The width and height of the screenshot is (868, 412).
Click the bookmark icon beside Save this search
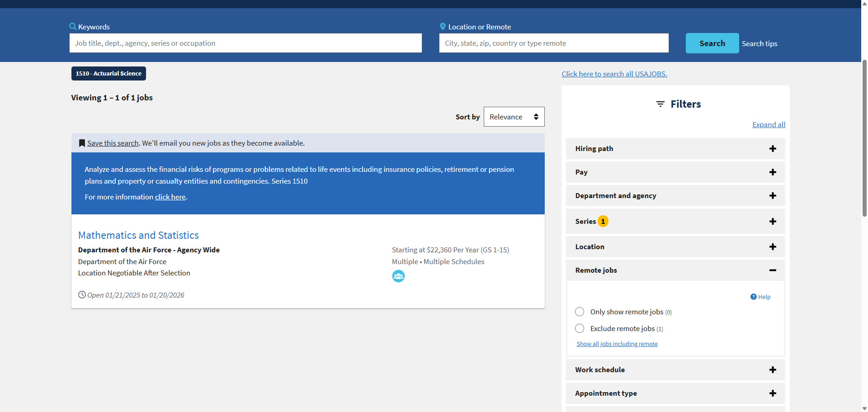(x=82, y=143)
